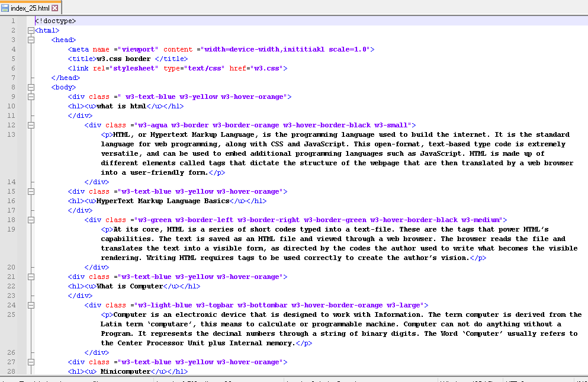Click the "What is Computer" heading line
Image resolution: width=588 pixels, height=382 pixels.
[x=129, y=286]
